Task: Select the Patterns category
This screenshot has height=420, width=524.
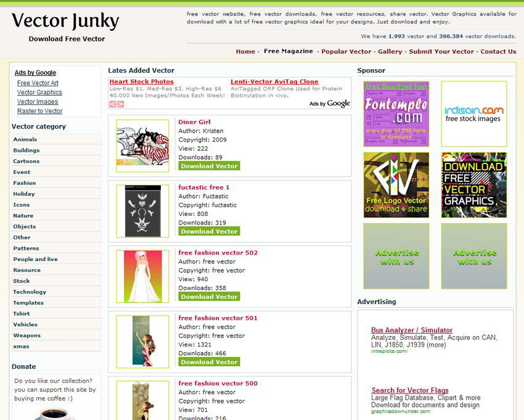Action: 56,249
